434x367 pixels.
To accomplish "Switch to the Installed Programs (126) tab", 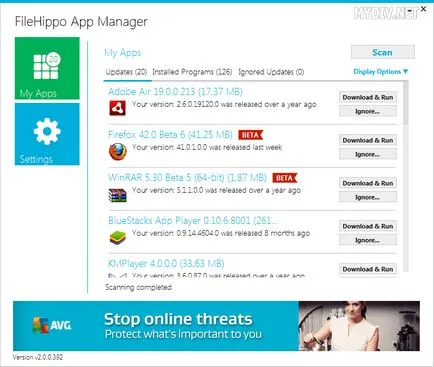I will click(192, 72).
